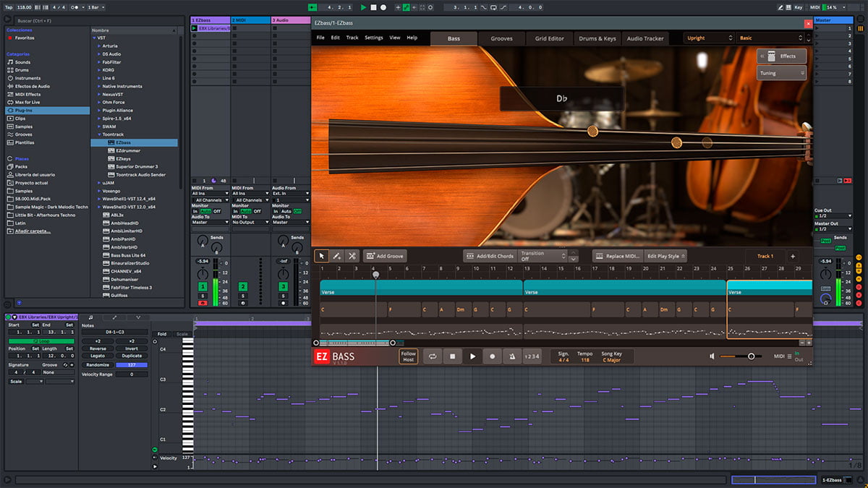
Task: Click the EZbass record button
Action: point(493,356)
